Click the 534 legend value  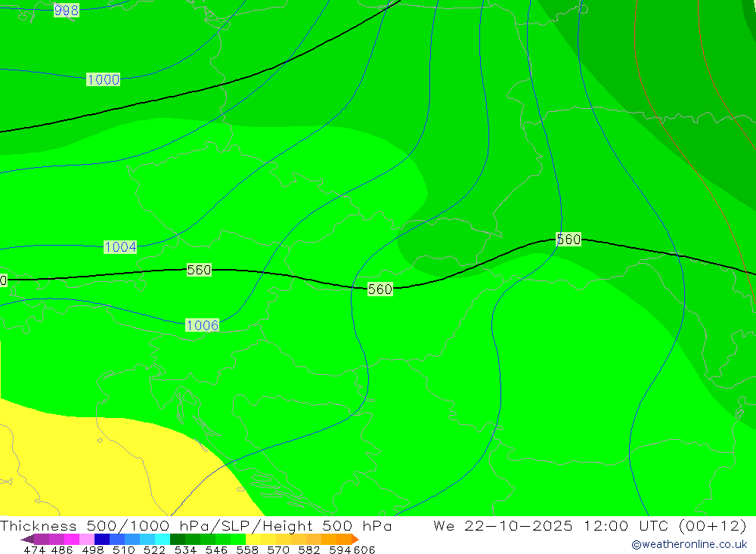point(185,550)
